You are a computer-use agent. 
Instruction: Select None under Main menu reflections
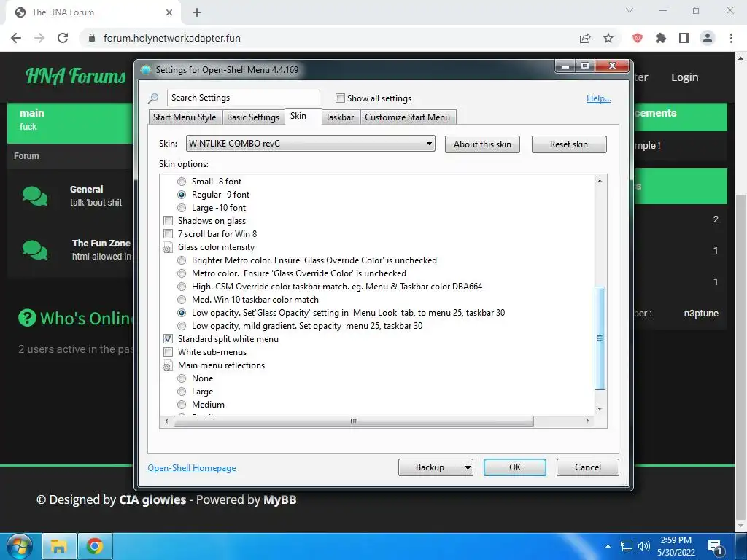tap(182, 378)
